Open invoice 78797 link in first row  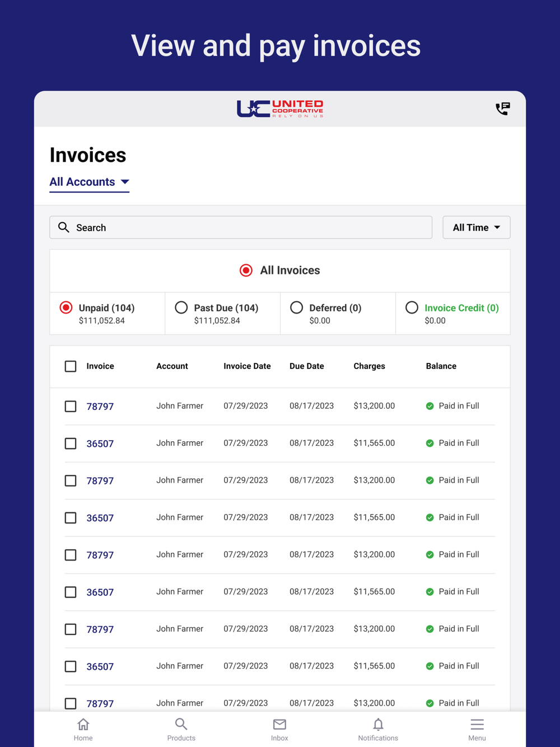click(100, 407)
